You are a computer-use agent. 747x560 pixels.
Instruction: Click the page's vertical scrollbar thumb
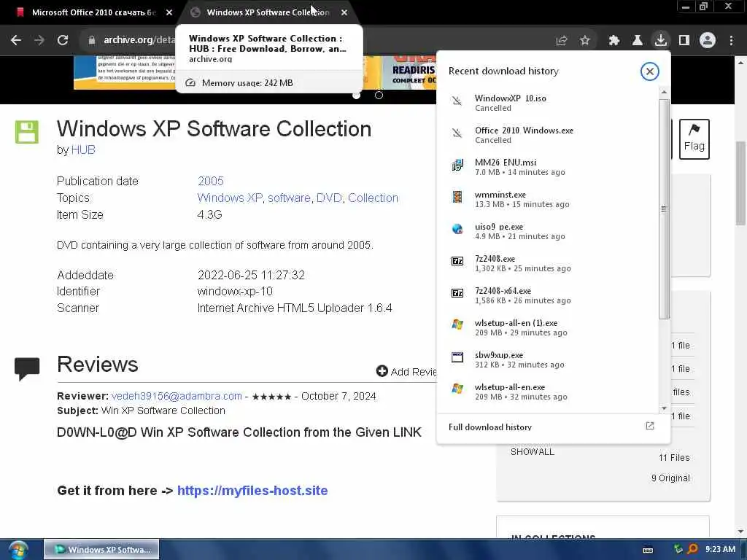[741, 183]
